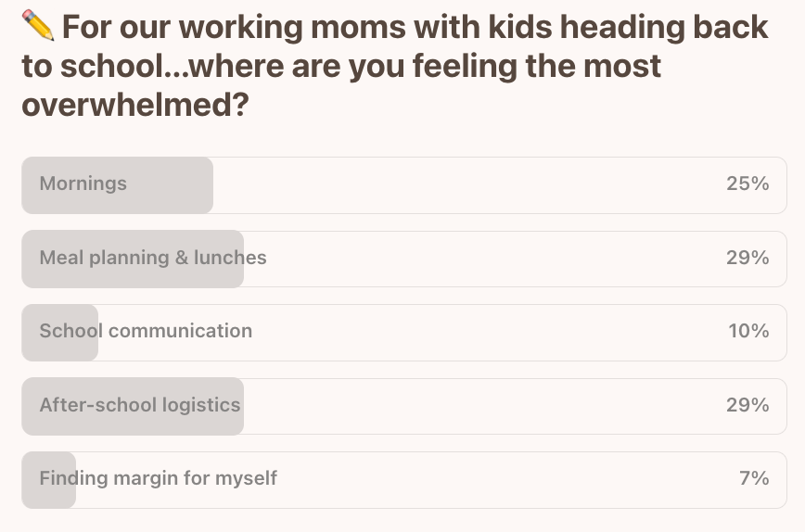Click the gray filled bar in Mornings

click(x=117, y=185)
